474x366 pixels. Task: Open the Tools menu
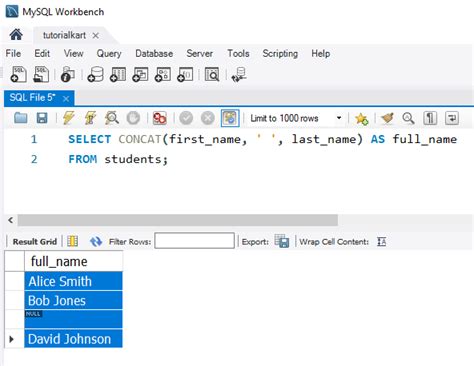pos(238,53)
